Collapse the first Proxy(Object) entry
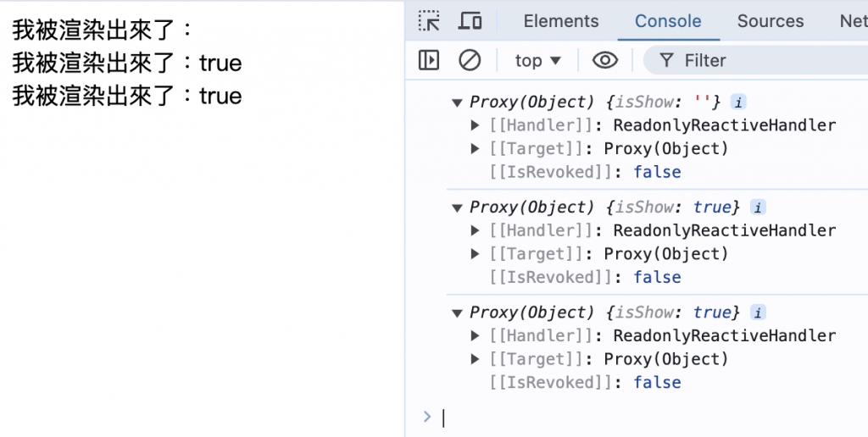Image resolution: width=868 pixels, height=437 pixels. [459, 102]
